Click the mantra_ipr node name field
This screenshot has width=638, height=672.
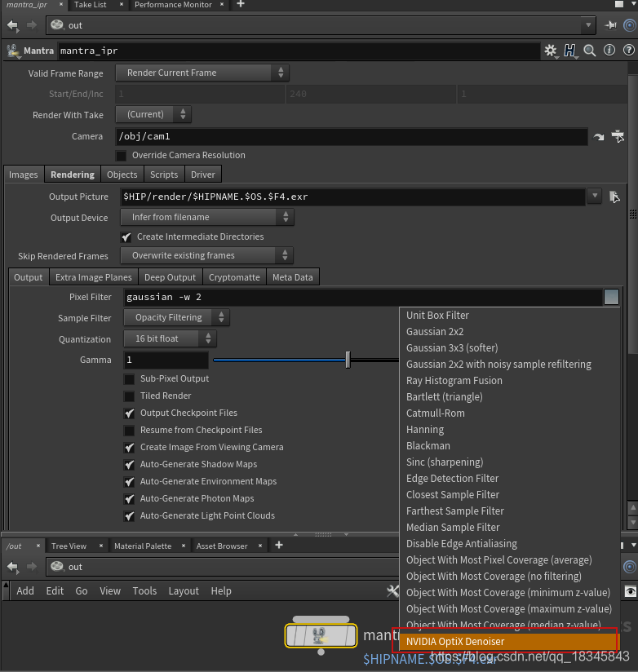tap(299, 51)
